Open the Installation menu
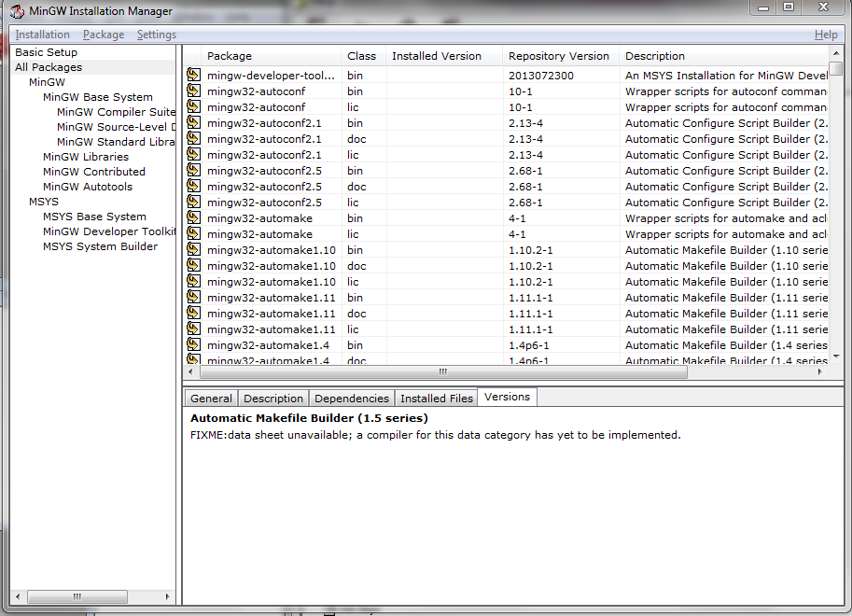Viewport: 852px width, 616px height. pyautogui.click(x=42, y=35)
